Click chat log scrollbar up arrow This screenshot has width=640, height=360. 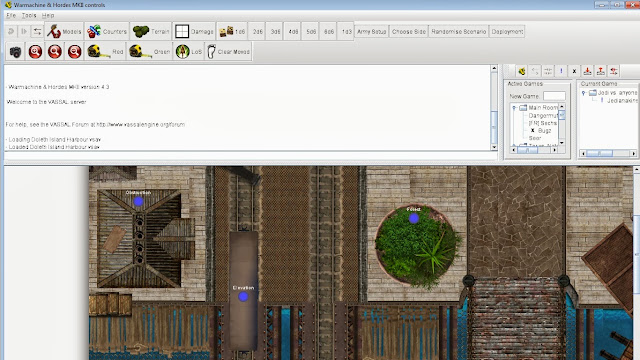[x=494, y=69]
